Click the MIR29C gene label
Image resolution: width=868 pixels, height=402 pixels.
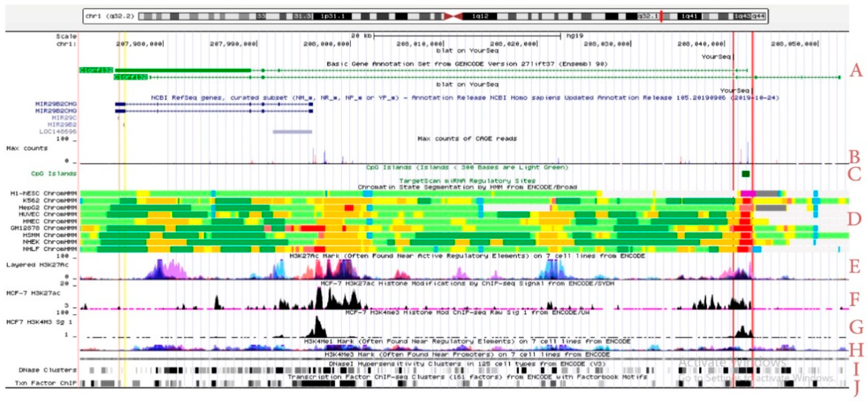(64, 118)
